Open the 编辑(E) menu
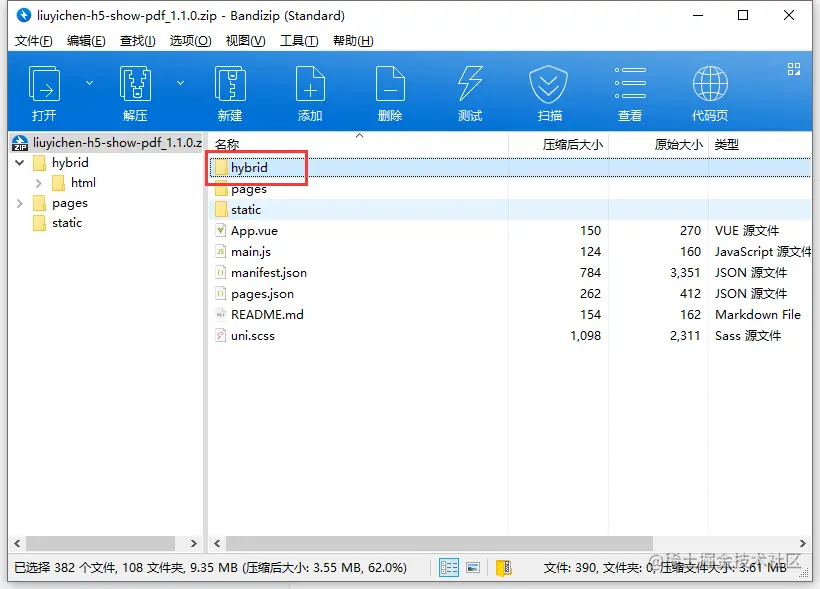The image size is (820, 589). tap(86, 41)
